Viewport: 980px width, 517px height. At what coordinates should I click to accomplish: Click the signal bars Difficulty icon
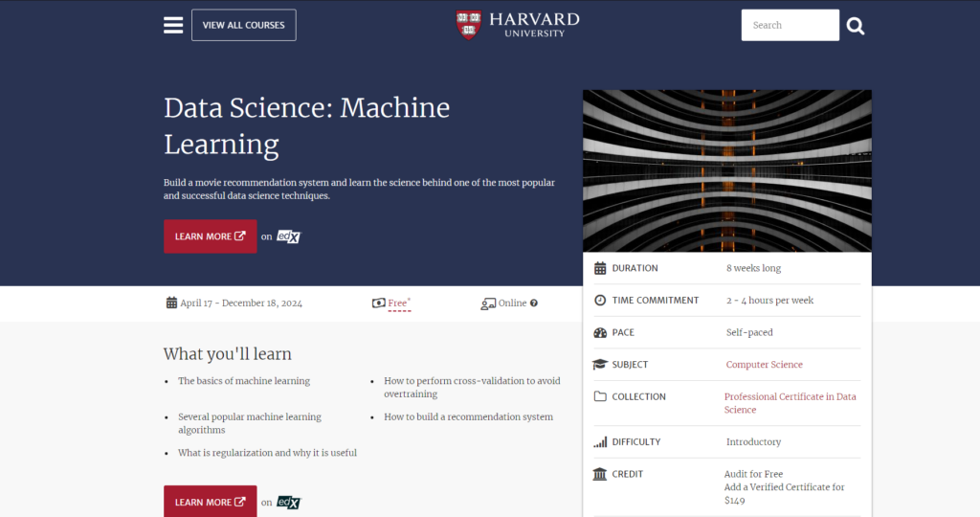[600, 442]
